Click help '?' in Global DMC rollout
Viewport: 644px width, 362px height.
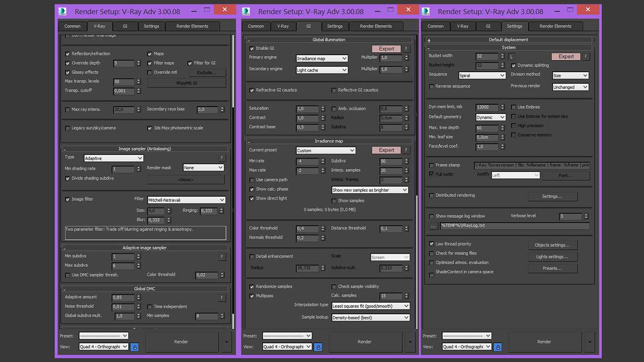tap(222, 298)
